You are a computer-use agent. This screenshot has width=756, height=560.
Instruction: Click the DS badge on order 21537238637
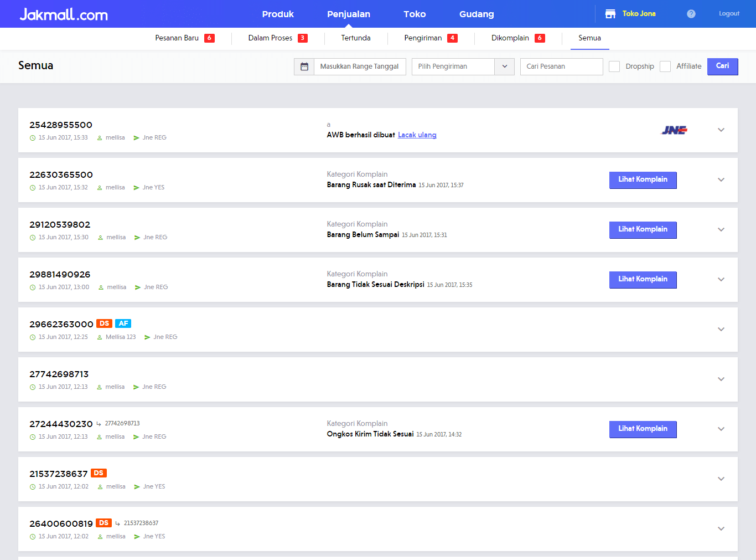click(99, 473)
